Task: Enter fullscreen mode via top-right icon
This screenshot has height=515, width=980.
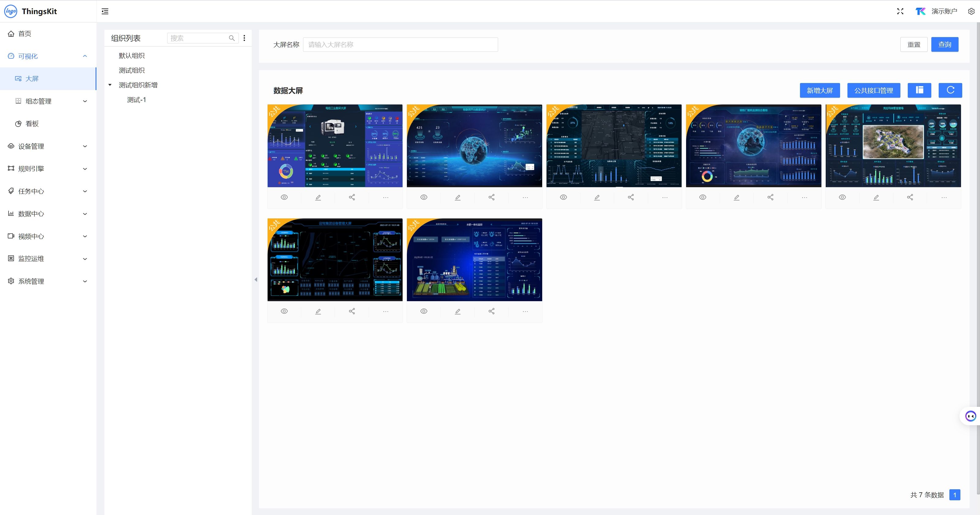Action: 900,11
